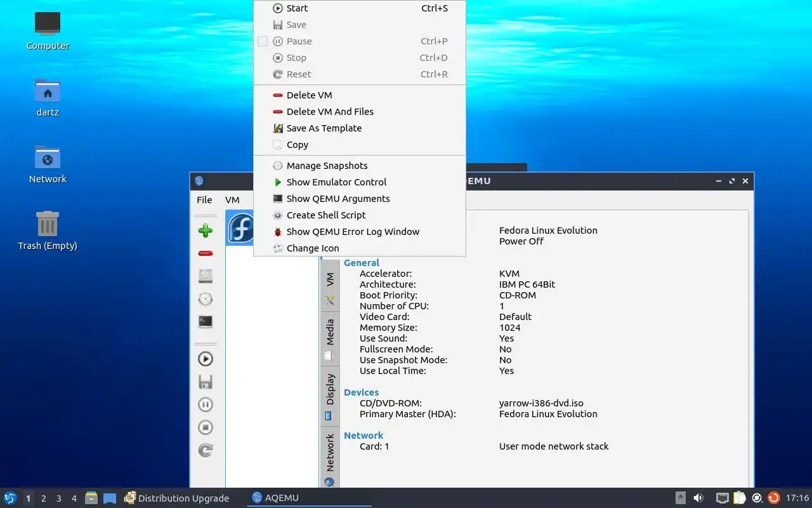Open the Trash (Empty) desktop icon
The width and height of the screenshot is (812, 508).
[x=48, y=231]
